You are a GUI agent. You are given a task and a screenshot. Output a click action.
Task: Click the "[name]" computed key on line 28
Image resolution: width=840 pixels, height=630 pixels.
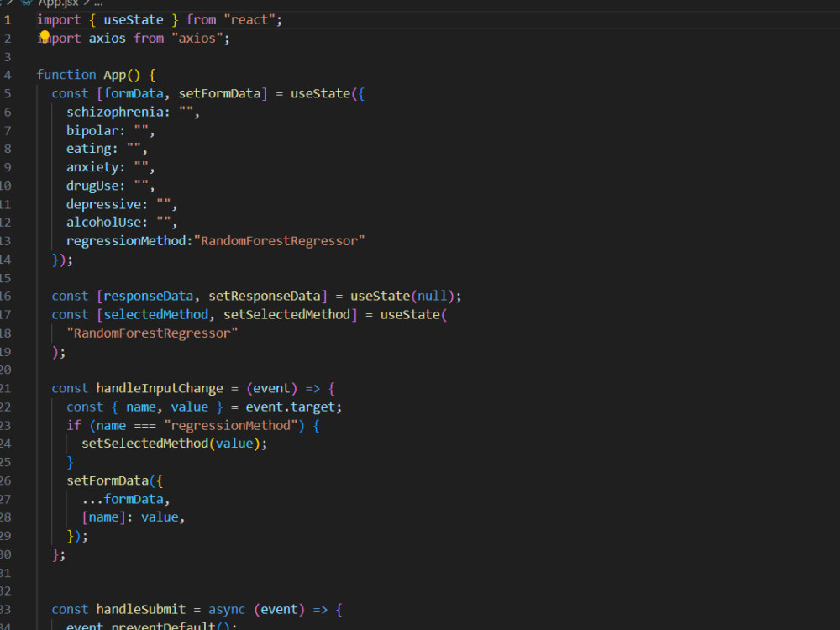click(103, 517)
